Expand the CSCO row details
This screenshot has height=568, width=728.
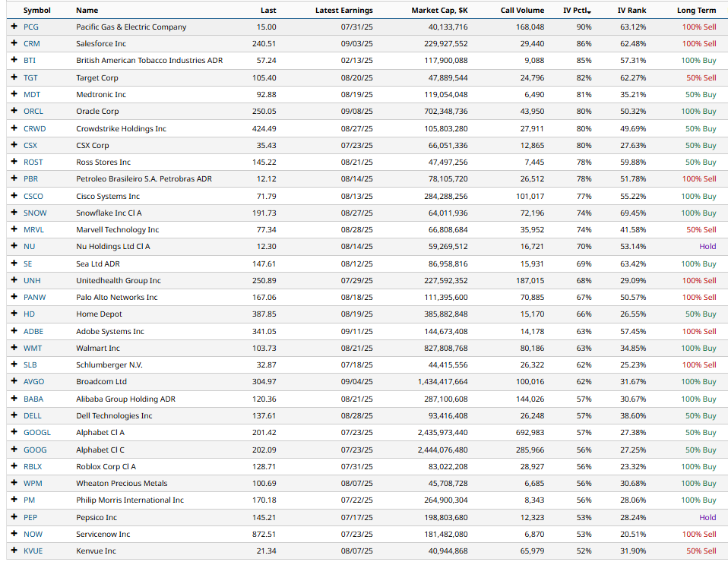click(14, 196)
